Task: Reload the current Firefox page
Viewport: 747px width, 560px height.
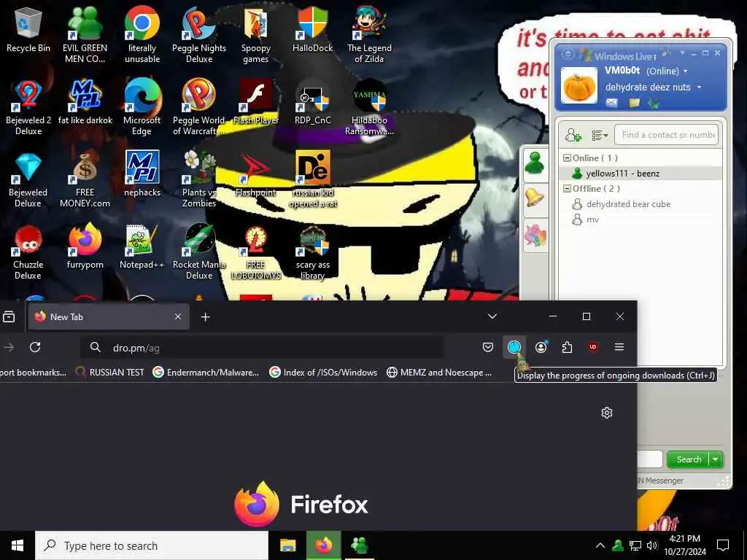Action: [x=35, y=347]
